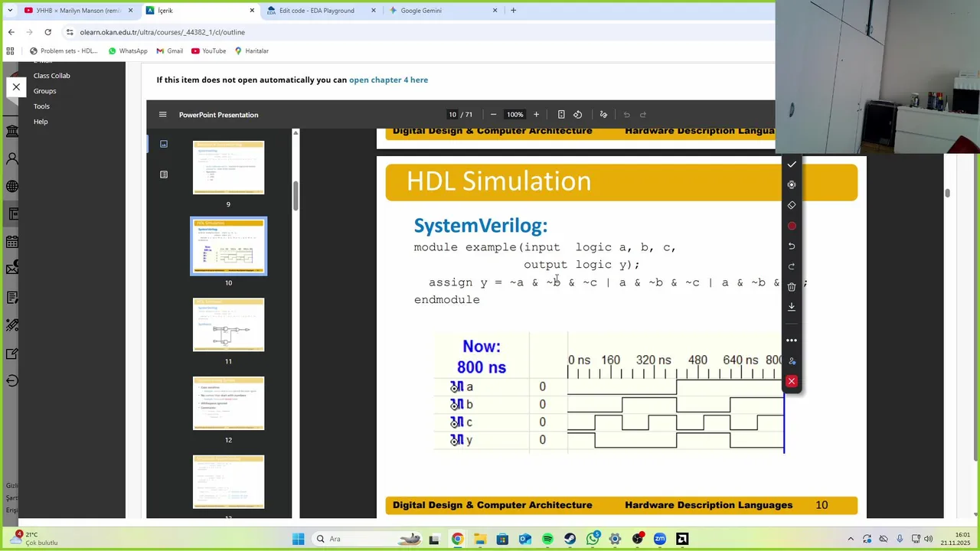Image resolution: width=980 pixels, height=551 pixels.
Task: Expand more options in annotation toolbar
Action: coord(792,341)
